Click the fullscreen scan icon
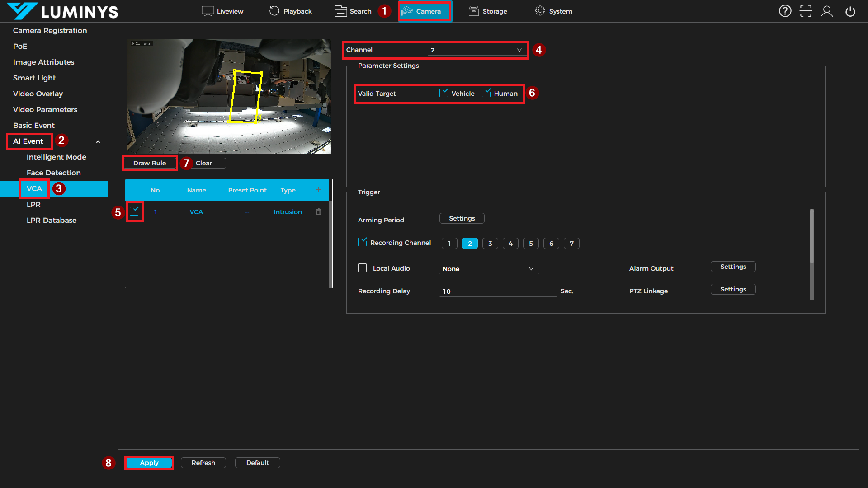 pos(806,11)
